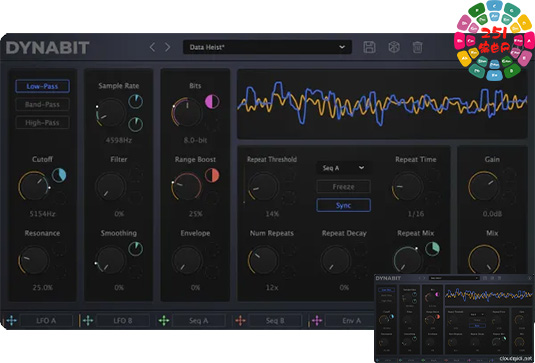Click the 8.0-bit value
The image size is (535, 363).
(195, 140)
